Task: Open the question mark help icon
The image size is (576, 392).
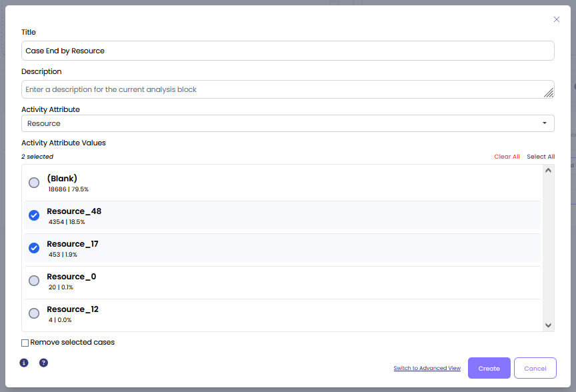Action: point(43,363)
